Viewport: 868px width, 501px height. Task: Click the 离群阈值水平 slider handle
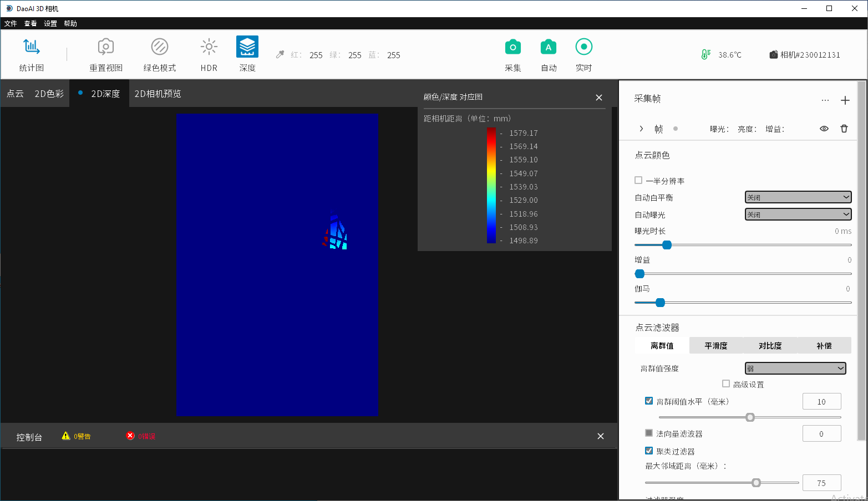(x=750, y=417)
